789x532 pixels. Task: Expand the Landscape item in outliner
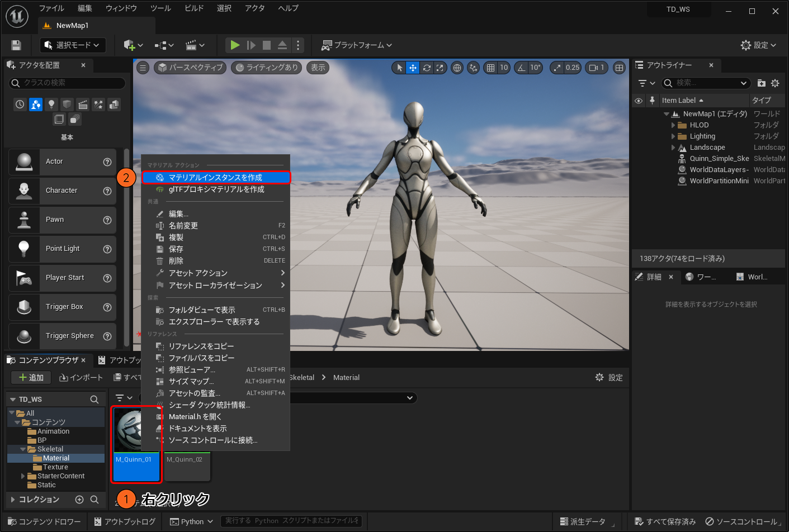[x=673, y=148]
